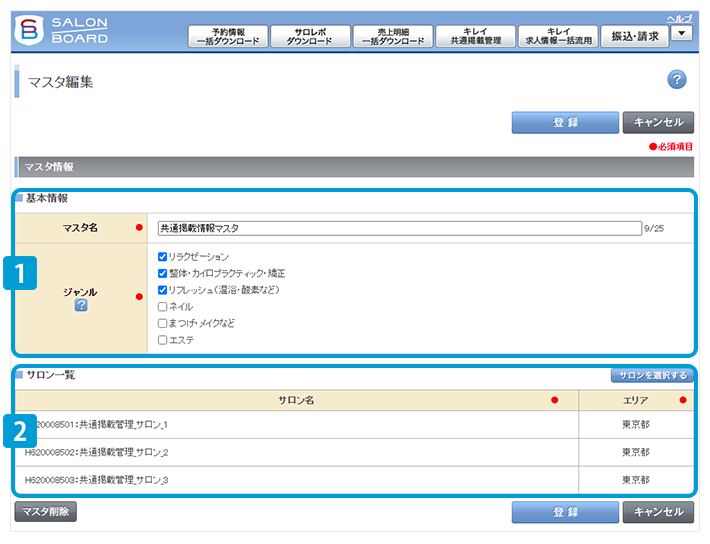Click the Salon Board logo

tap(62, 30)
